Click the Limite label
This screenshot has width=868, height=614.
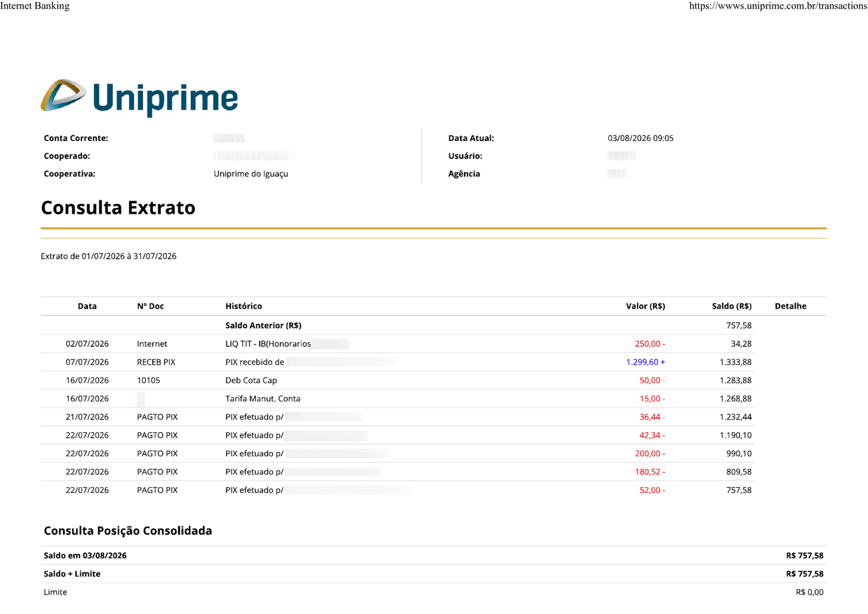[x=55, y=592]
